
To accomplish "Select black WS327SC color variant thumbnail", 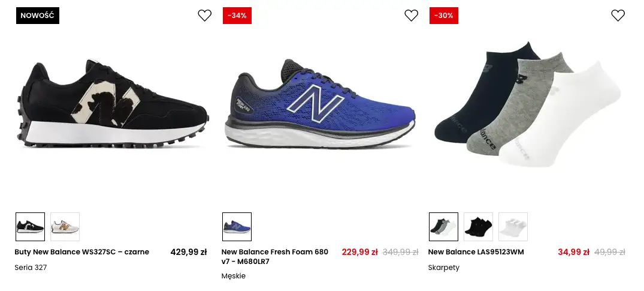I will tap(30, 227).
